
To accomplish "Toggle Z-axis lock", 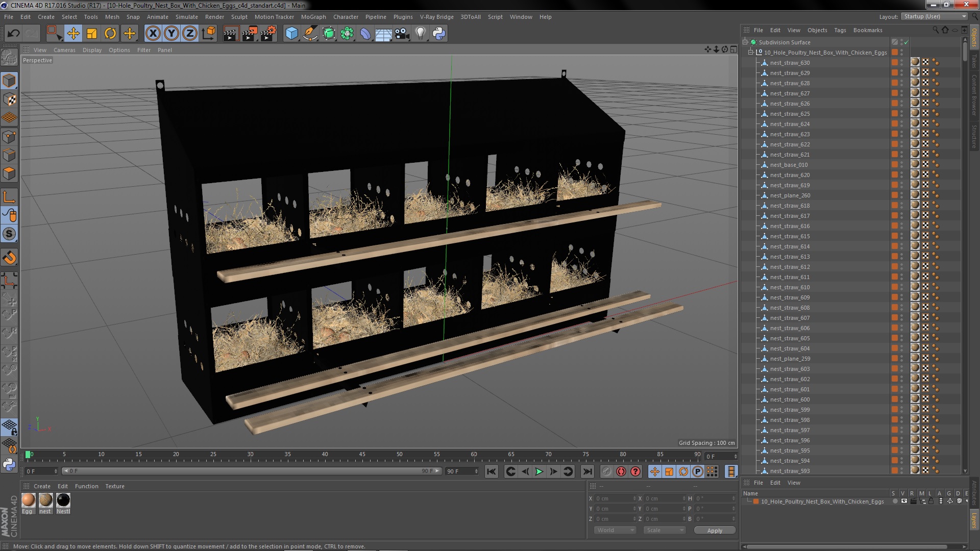I will tap(190, 34).
